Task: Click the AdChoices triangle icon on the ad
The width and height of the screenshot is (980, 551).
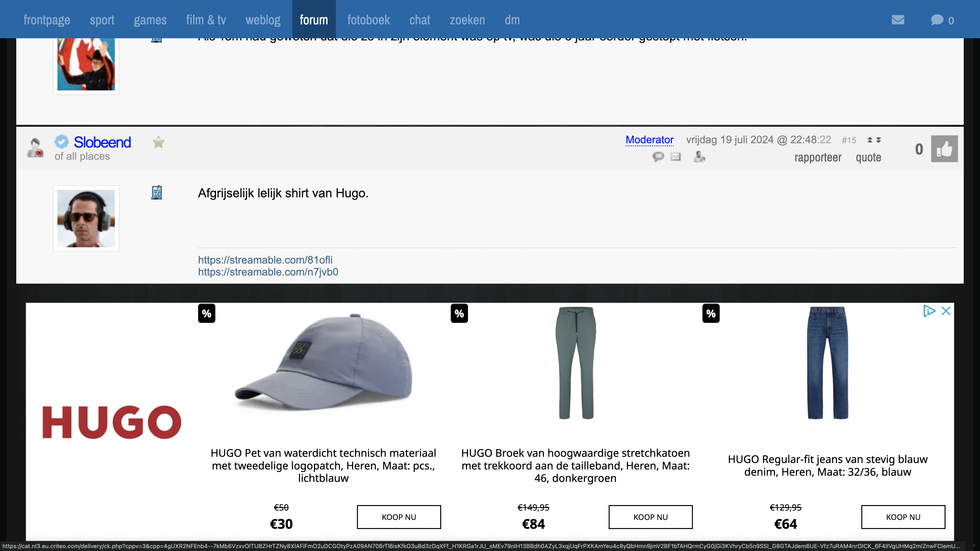Action: tap(930, 311)
